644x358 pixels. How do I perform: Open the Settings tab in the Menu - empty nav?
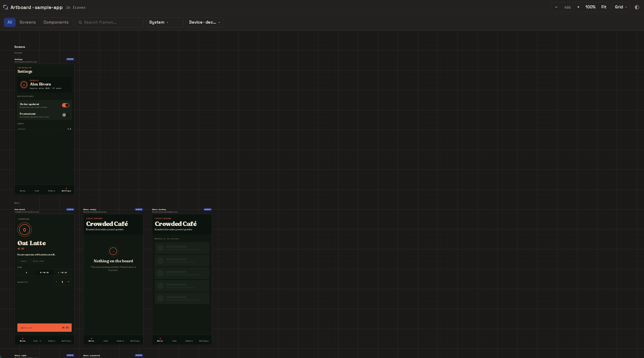[135, 341]
